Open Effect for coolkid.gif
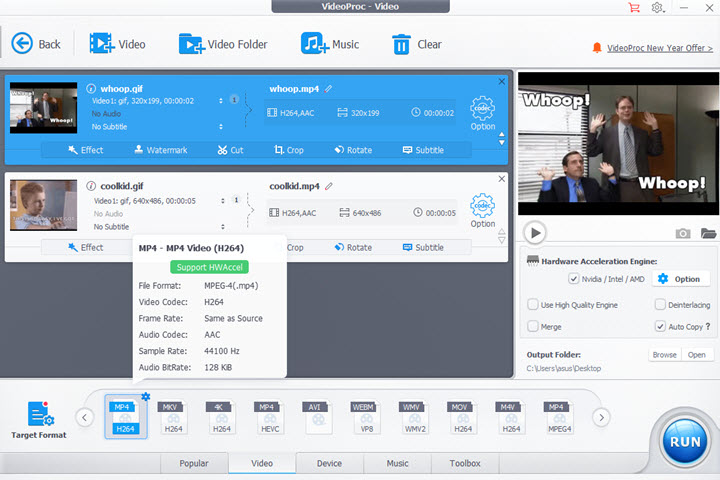Image resolution: width=720 pixels, height=480 pixels. 86,247
